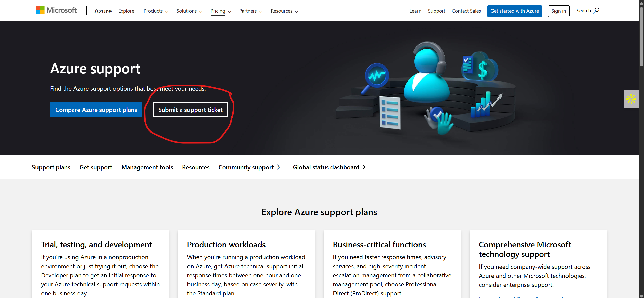Click the Sign in button
644x298 pixels.
(x=558, y=11)
